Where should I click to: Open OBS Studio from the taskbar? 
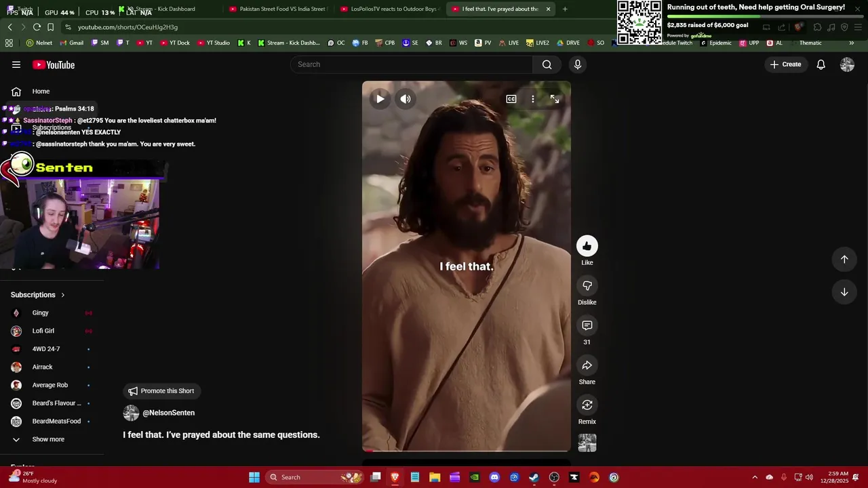coord(554,477)
